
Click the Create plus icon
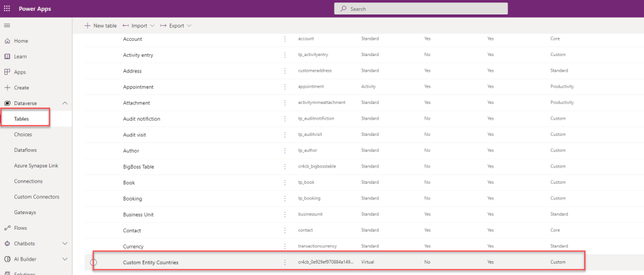[x=7, y=87]
